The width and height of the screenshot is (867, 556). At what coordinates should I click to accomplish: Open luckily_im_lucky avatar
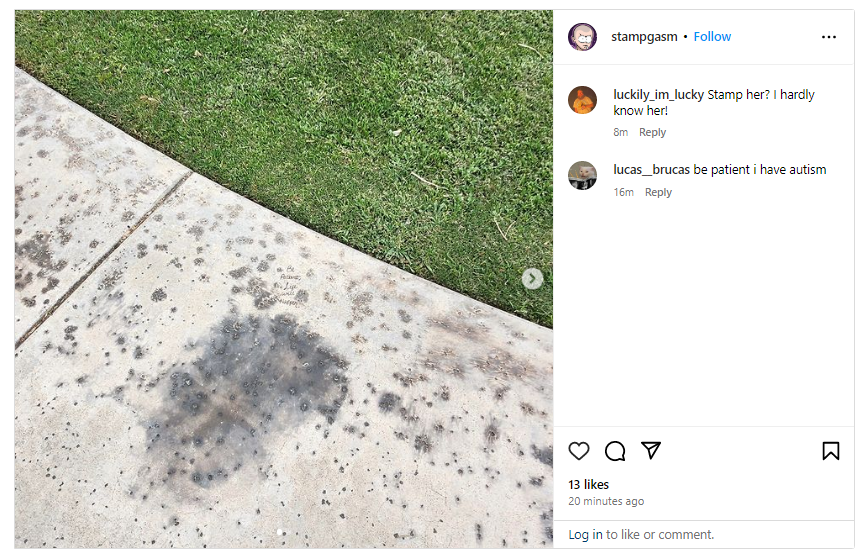(582, 100)
